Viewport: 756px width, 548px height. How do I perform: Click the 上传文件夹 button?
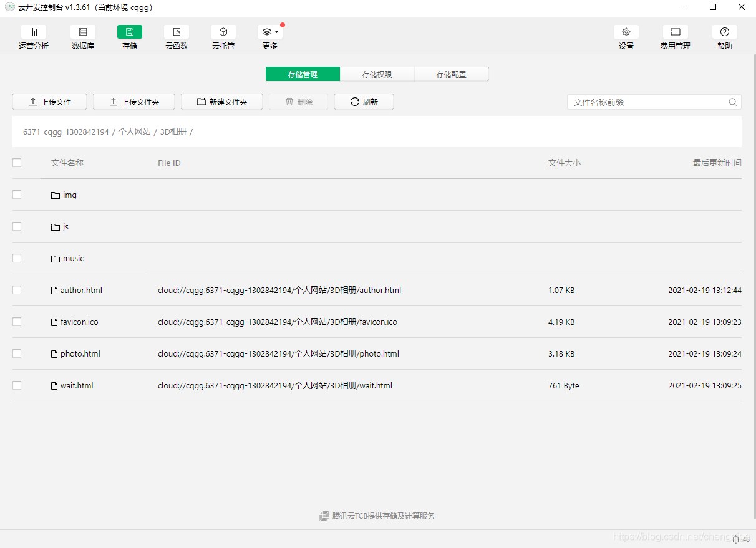tap(133, 102)
